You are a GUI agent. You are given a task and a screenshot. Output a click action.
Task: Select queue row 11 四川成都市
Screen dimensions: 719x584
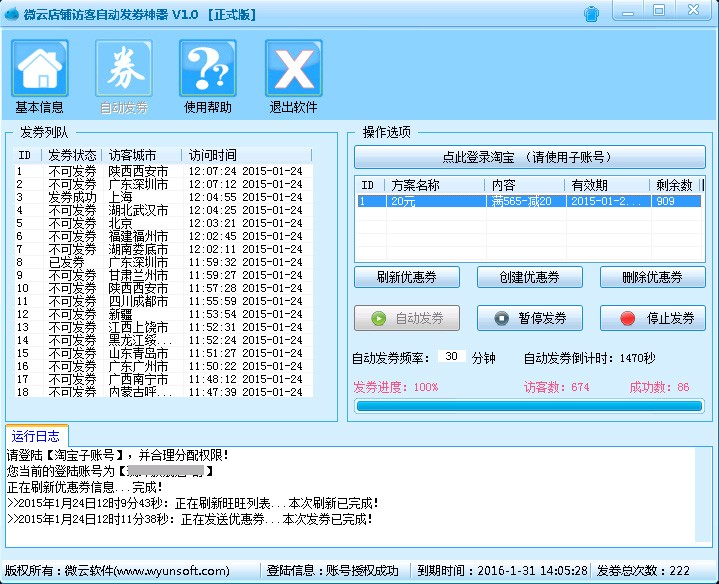pos(164,301)
